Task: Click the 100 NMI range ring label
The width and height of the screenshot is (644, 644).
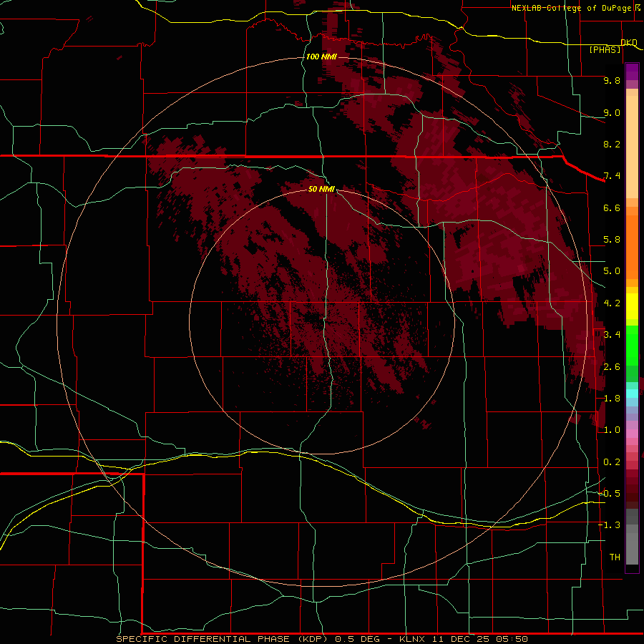Action: 321,57
